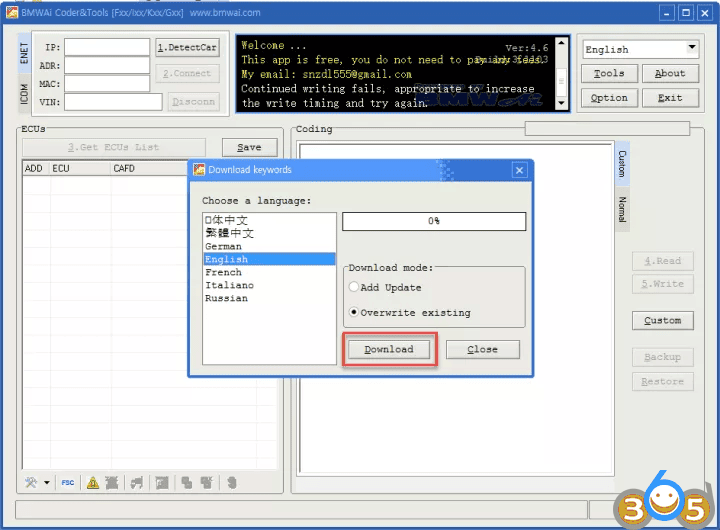Minimize the BMWAi main window
Image resolution: width=720 pixels, height=530 pixels.
coord(667,13)
